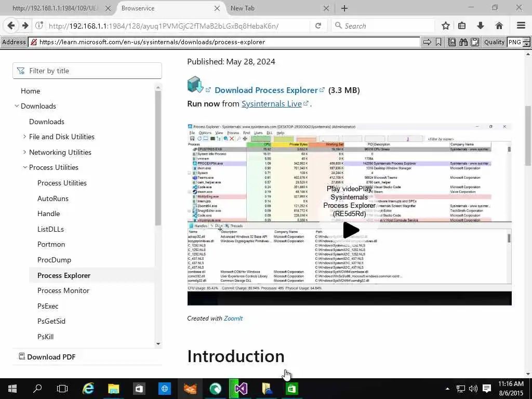Open downloads arrow icon
The image size is (532, 399).
[481, 26]
